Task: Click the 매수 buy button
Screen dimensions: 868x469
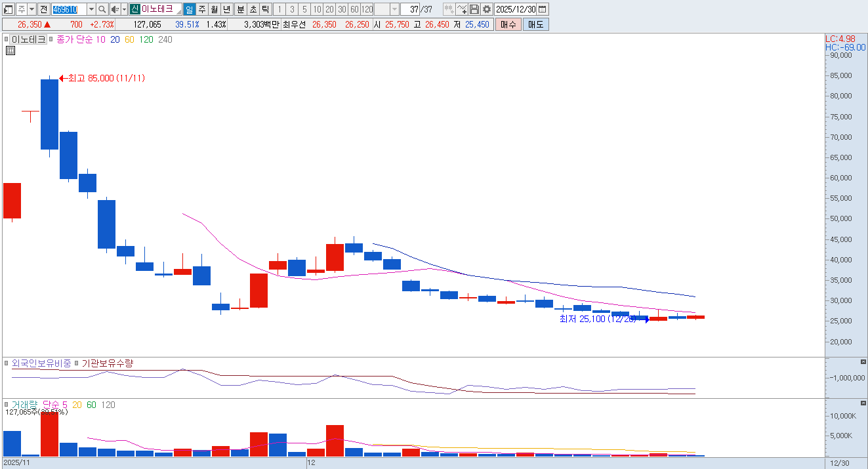Action: [x=508, y=24]
